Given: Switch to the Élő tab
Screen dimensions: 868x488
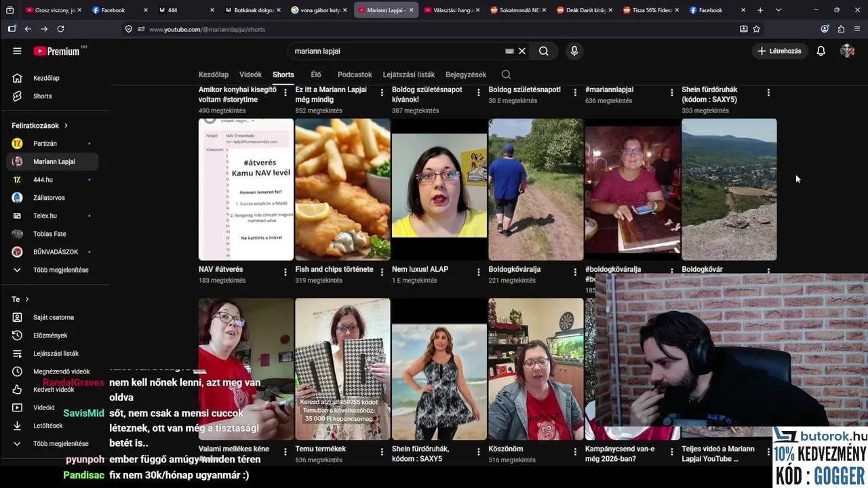Looking at the screenshot, I should pos(316,75).
